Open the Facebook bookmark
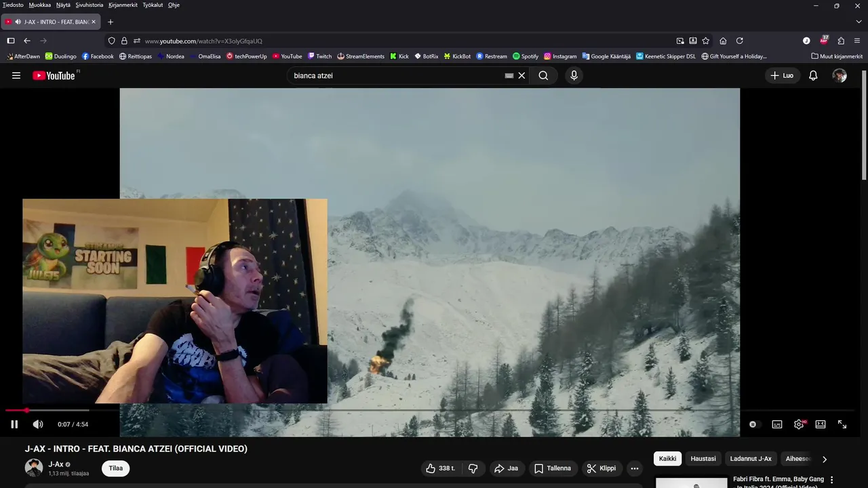The height and width of the screenshot is (488, 868). pyautogui.click(x=98, y=56)
